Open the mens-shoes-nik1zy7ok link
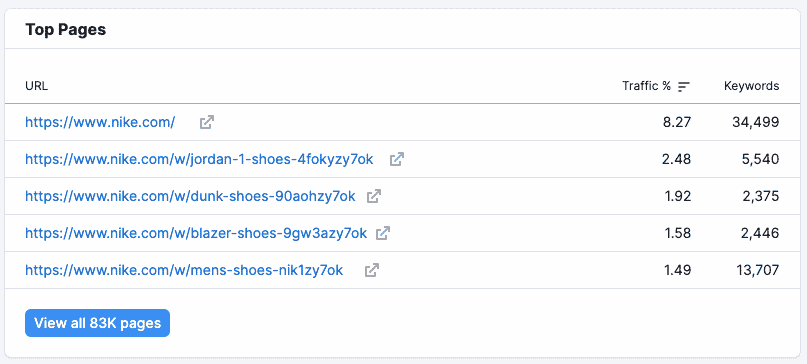The height and width of the screenshot is (364, 807). (x=184, y=270)
